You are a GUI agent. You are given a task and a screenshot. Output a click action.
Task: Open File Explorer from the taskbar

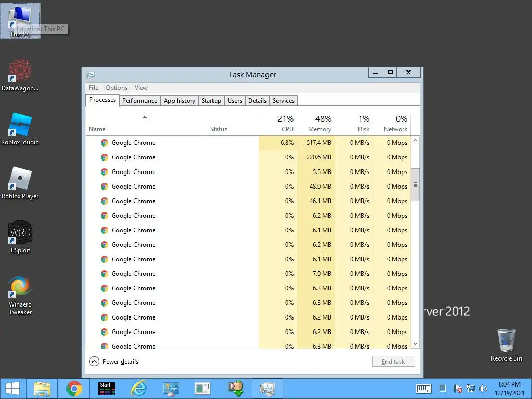coord(42,389)
